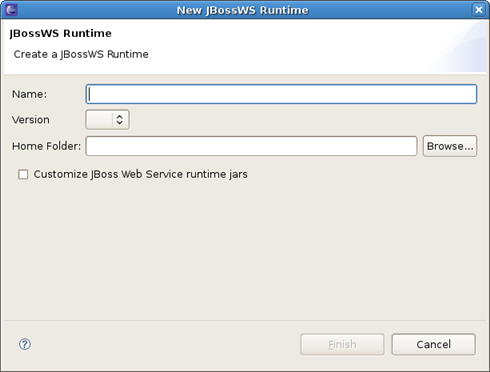Click the Cancel button

click(x=433, y=344)
